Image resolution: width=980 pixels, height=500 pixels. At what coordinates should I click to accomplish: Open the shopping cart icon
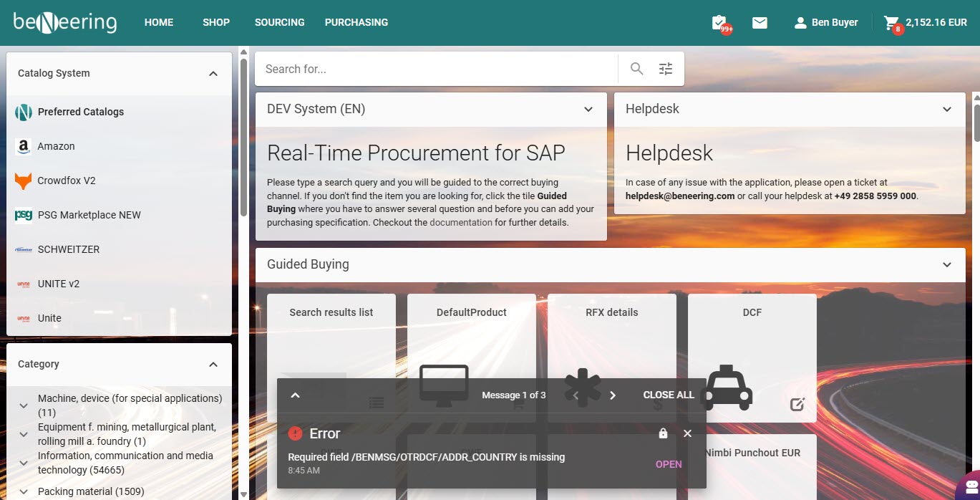pos(891,23)
